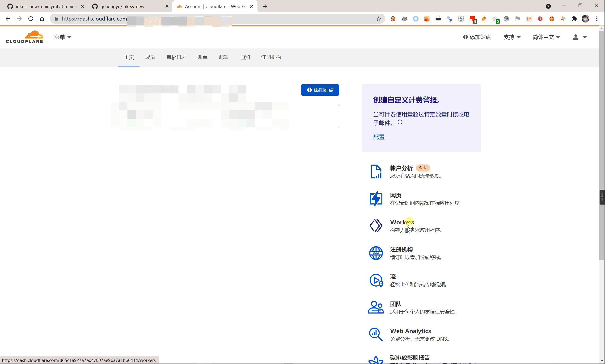Open the 支持 dropdown menu
605x364 pixels.
pyautogui.click(x=512, y=37)
